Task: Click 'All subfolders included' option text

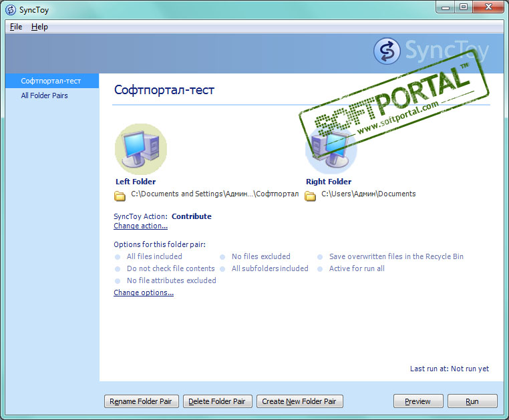Action: pos(270,268)
